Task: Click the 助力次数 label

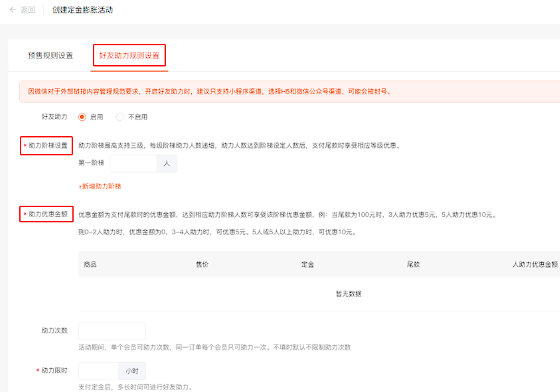Action: coord(55,331)
